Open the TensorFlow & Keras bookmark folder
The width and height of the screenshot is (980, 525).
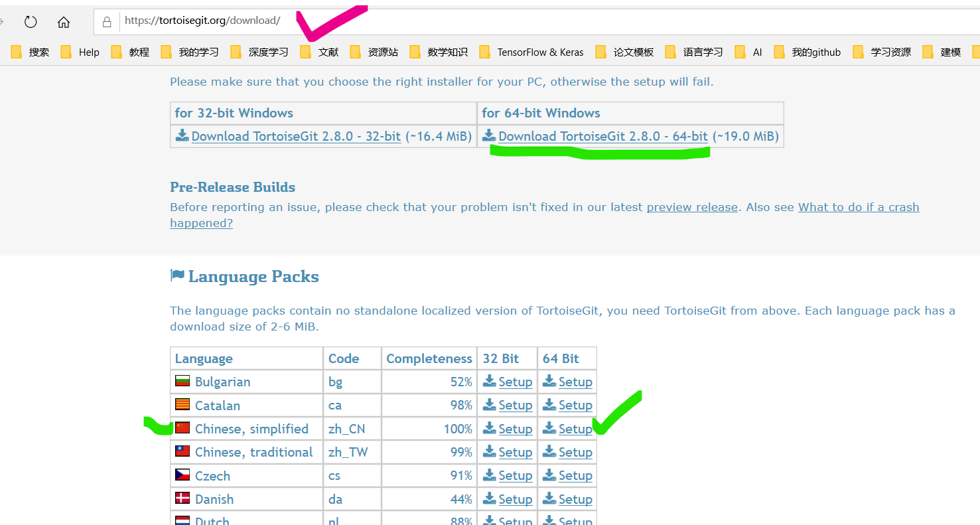[532, 52]
